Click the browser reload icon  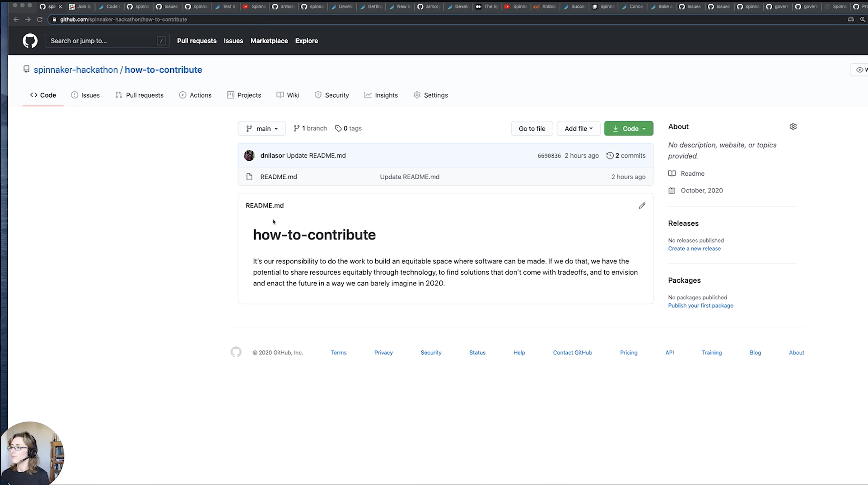[x=40, y=19]
